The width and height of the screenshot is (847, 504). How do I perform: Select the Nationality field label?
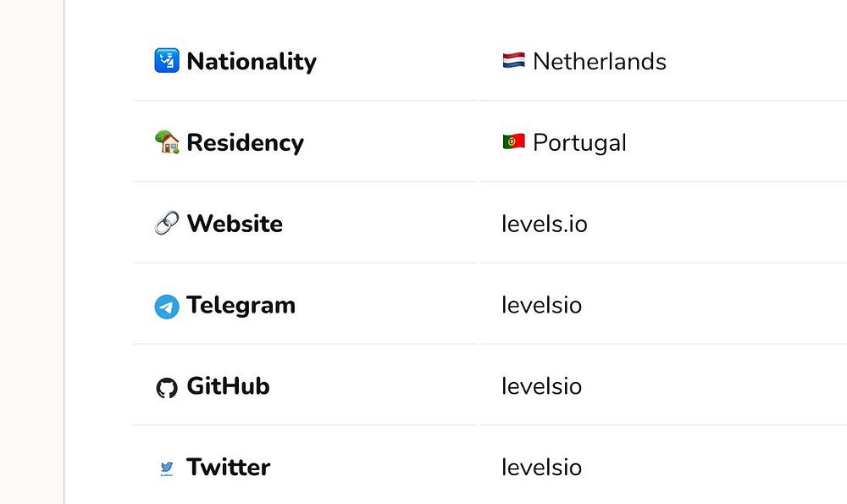[x=252, y=61]
